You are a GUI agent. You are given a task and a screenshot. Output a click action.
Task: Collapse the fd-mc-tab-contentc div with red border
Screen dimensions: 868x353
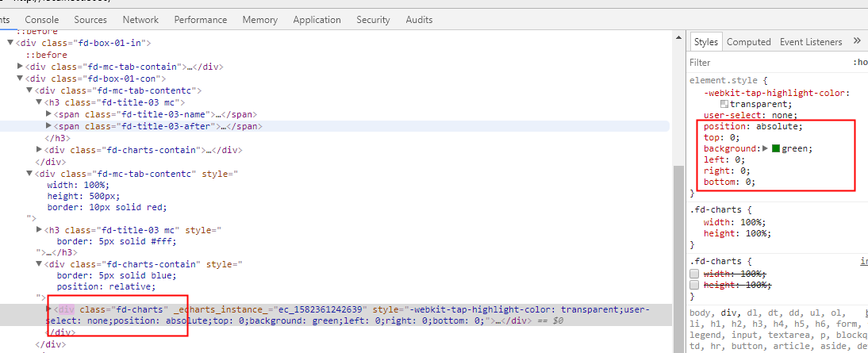tap(29, 173)
